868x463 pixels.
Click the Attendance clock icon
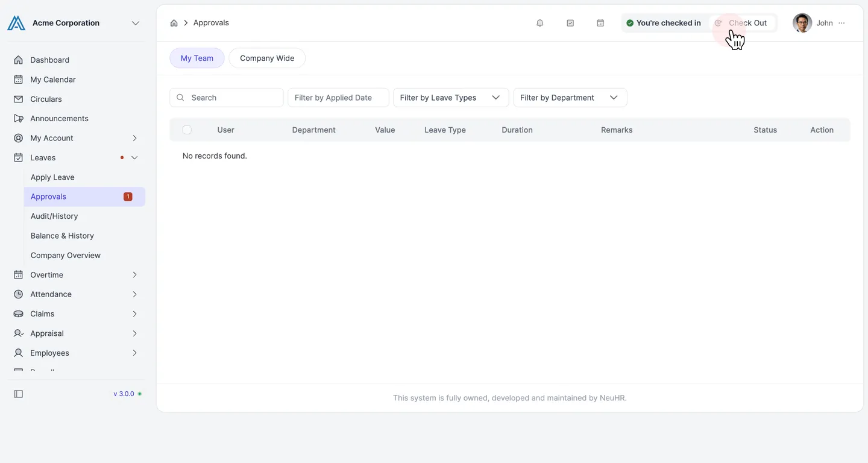tap(18, 294)
